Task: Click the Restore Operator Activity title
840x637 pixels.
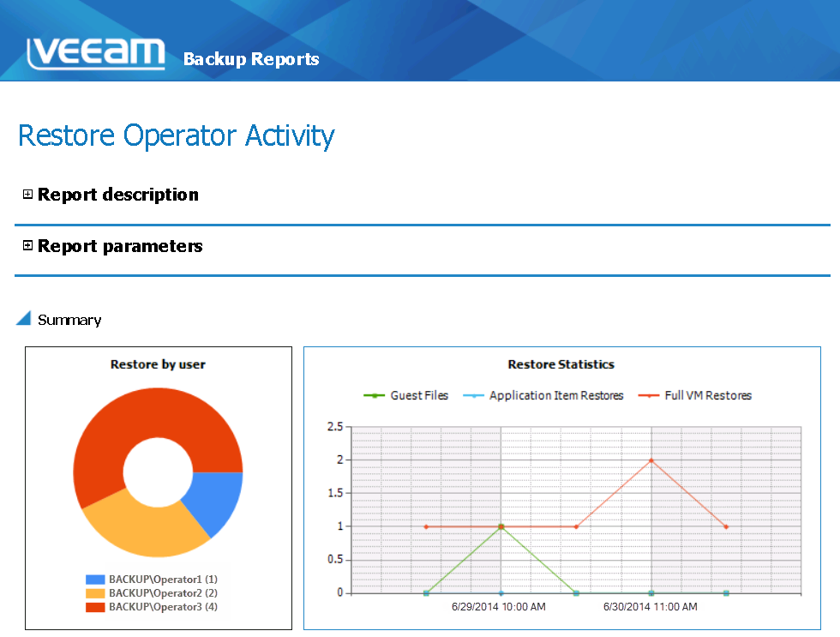Action: (x=177, y=135)
